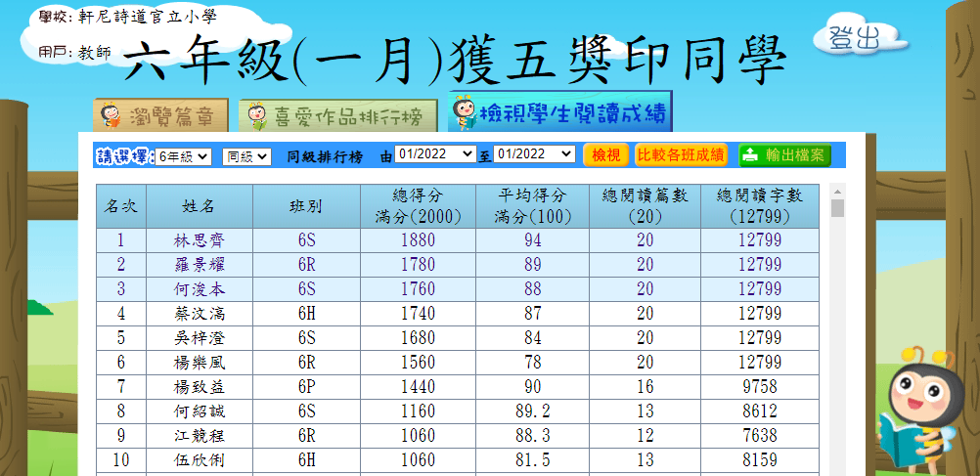Open the start month 01/2022 dropdown
This screenshot has height=476, width=980.
click(435, 155)
